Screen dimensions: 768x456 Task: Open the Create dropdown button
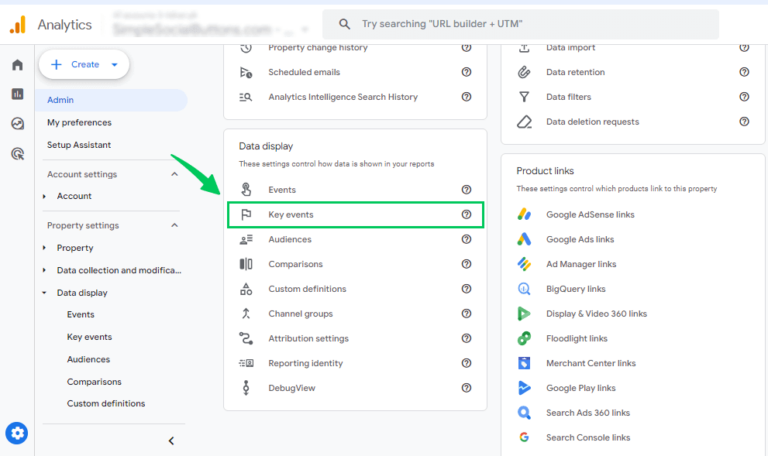click(x=84, y=65)
